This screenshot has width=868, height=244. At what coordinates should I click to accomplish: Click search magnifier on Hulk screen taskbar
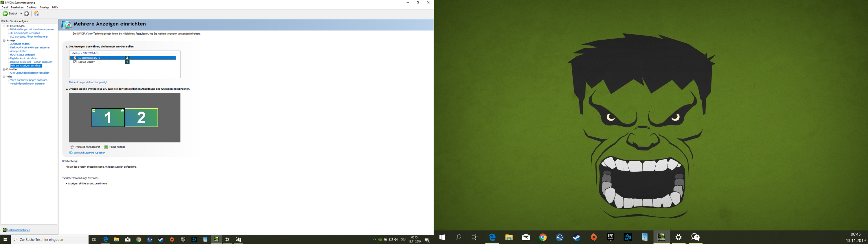tap(458, 237)
